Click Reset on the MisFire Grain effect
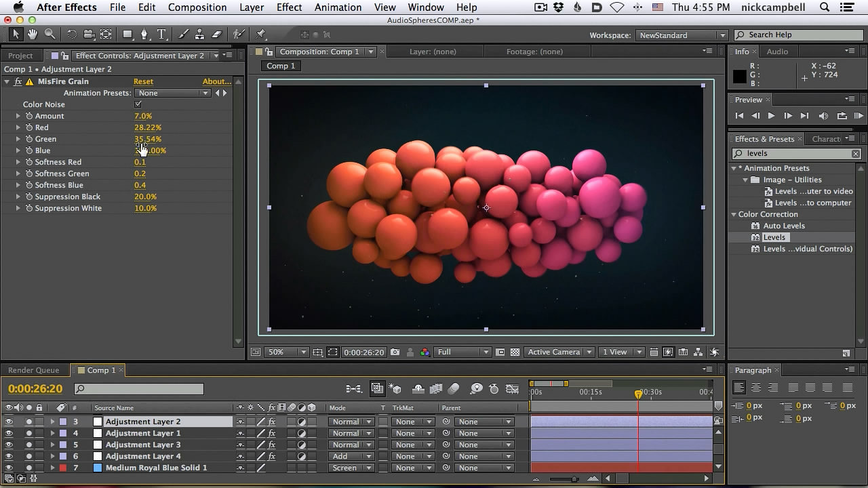Screen dimensions: 868x488 (x=143, y=81)
